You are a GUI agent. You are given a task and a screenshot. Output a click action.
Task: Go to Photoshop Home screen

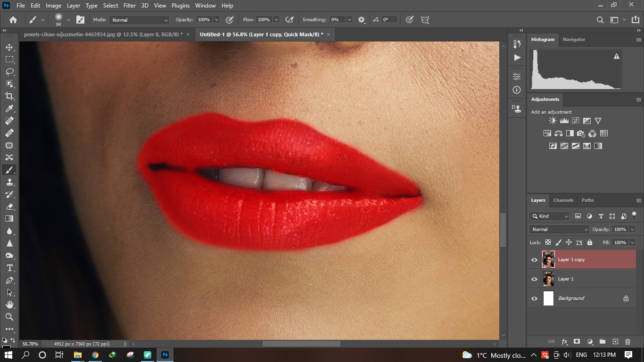tap(13, 20)
